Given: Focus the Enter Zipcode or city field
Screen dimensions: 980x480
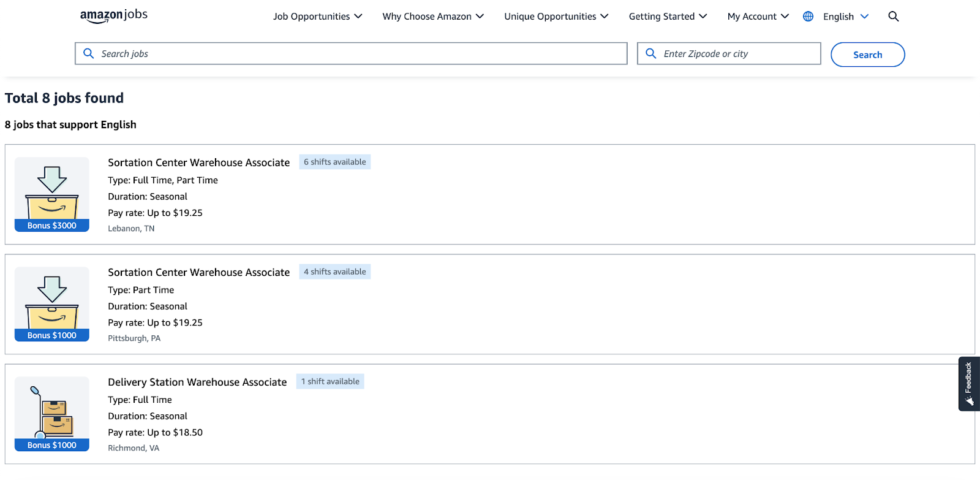Looking at the screenshot, I should [x=729, y=53].
